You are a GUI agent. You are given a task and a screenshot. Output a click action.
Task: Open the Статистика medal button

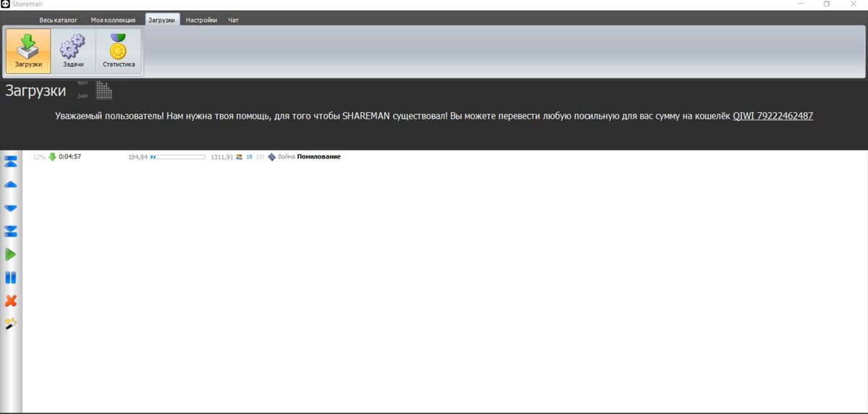119,51
